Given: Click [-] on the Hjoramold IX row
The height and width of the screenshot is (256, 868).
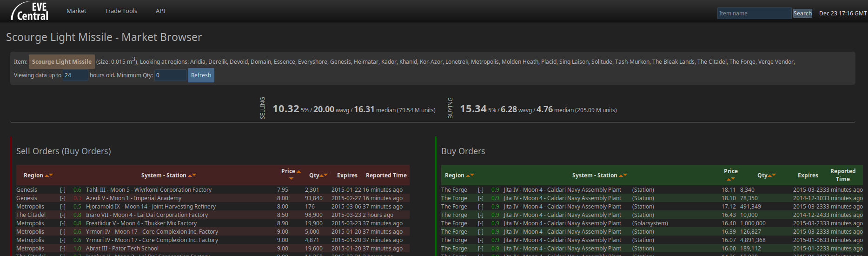Looking at the screenshot, I should click(63, 207).
